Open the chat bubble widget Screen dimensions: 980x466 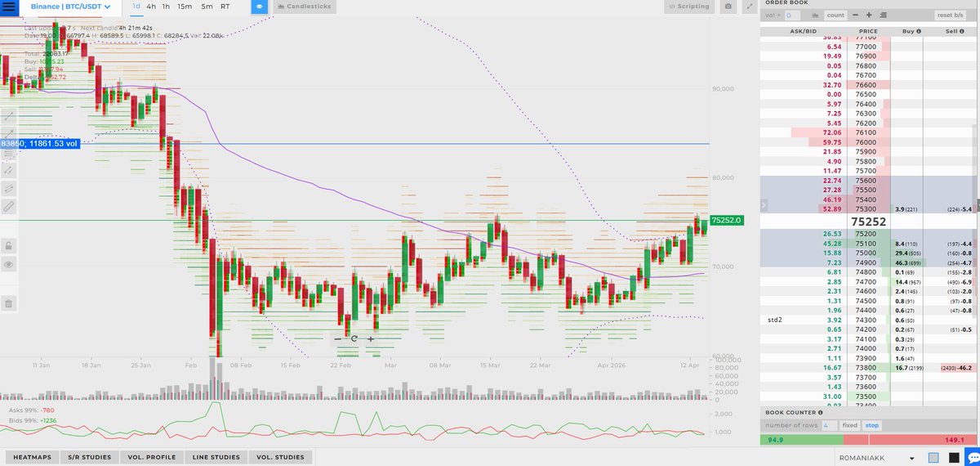tap(971, 456)
